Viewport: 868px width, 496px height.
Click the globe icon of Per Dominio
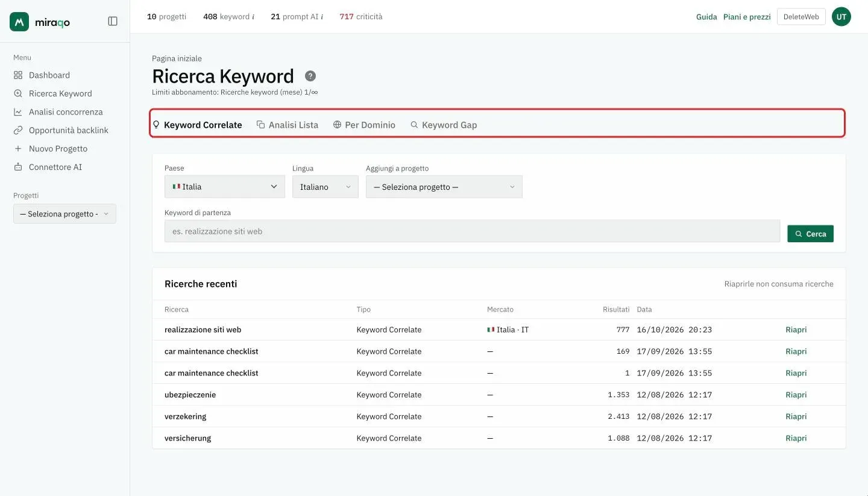pos(338,125)
